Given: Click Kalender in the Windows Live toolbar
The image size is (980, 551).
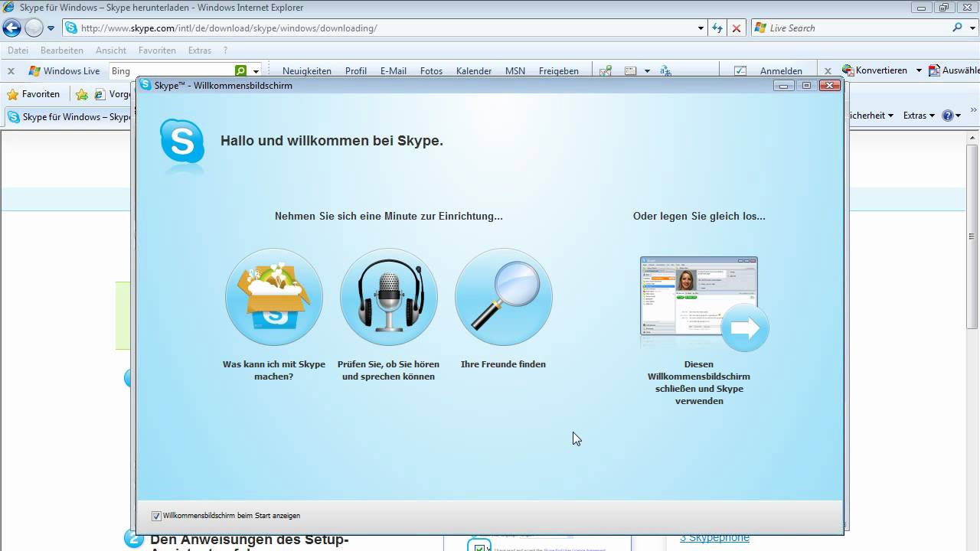Looking at the screenshot, I should click(474, 70).
